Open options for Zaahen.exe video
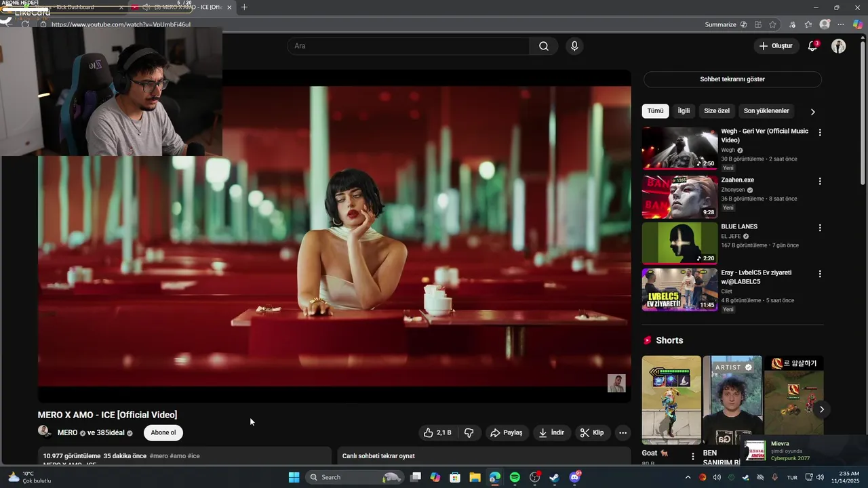 [x=820, y=182]
